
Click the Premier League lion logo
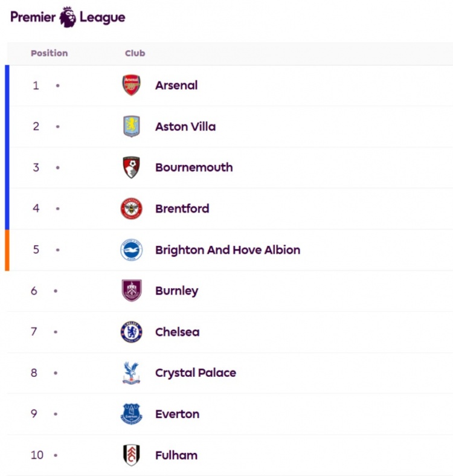tap(68, 17)
